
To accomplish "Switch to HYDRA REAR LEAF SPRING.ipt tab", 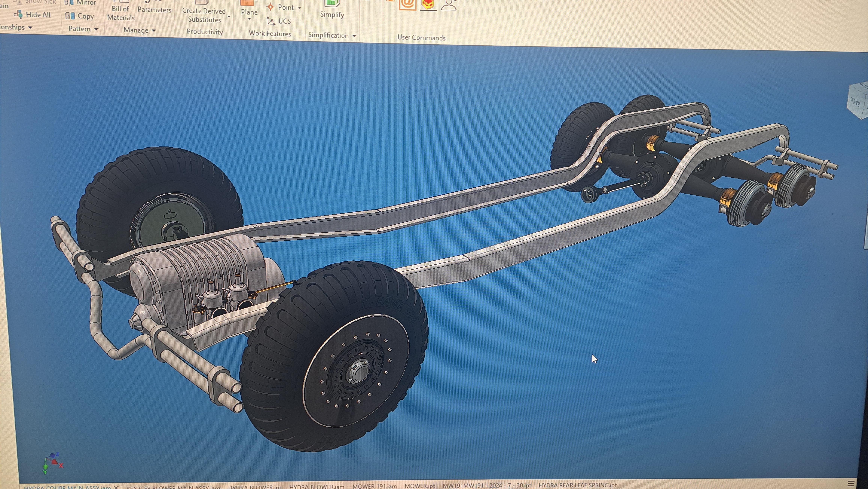I will (578, 485).
